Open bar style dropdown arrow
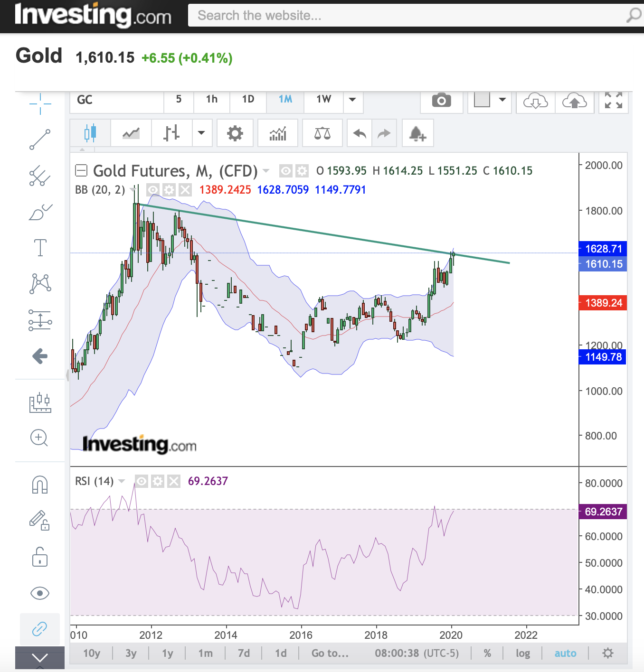 (x=201, y=133)
